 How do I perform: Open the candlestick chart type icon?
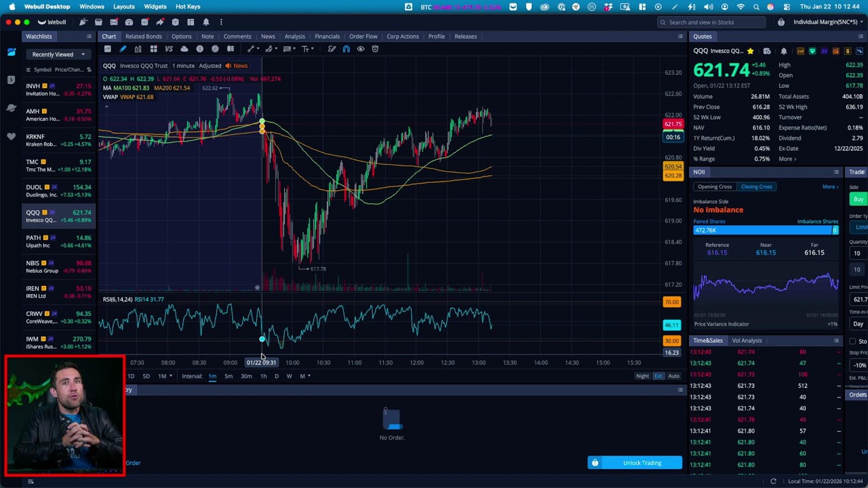tap(138, 49)
